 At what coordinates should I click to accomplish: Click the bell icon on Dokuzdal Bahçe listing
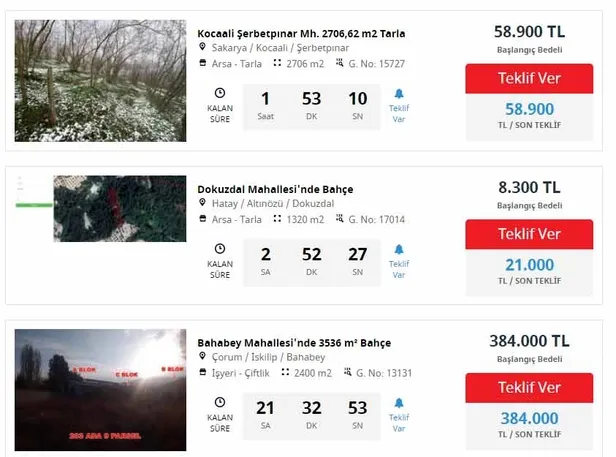point(399,249)
